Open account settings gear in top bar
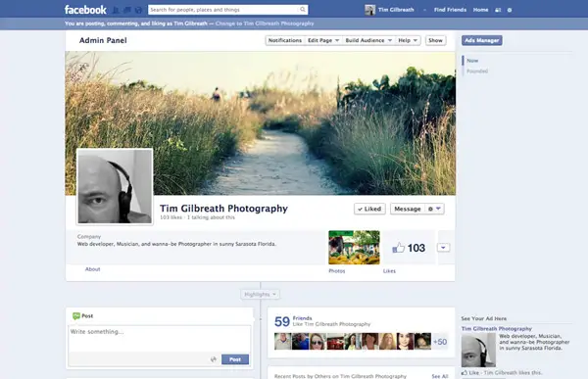 point(510,10)
